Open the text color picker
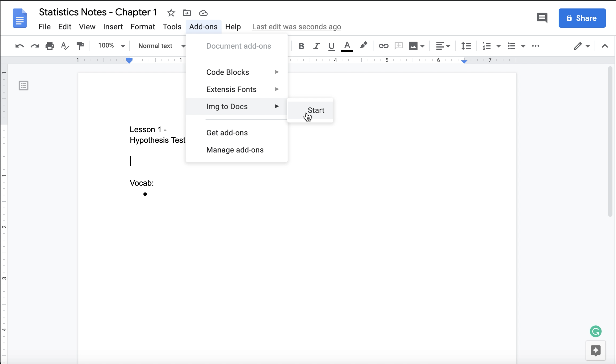 347,46
